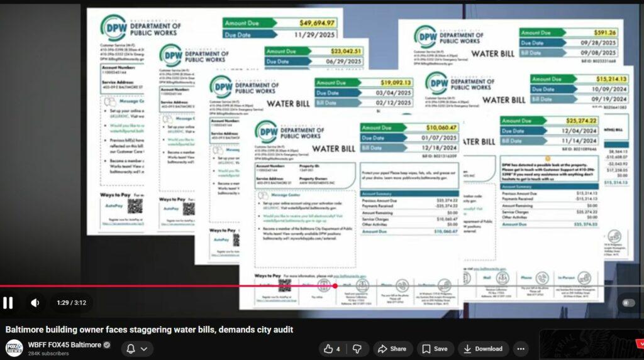Toggle the autoplay switch

click(x=628, y=303)
